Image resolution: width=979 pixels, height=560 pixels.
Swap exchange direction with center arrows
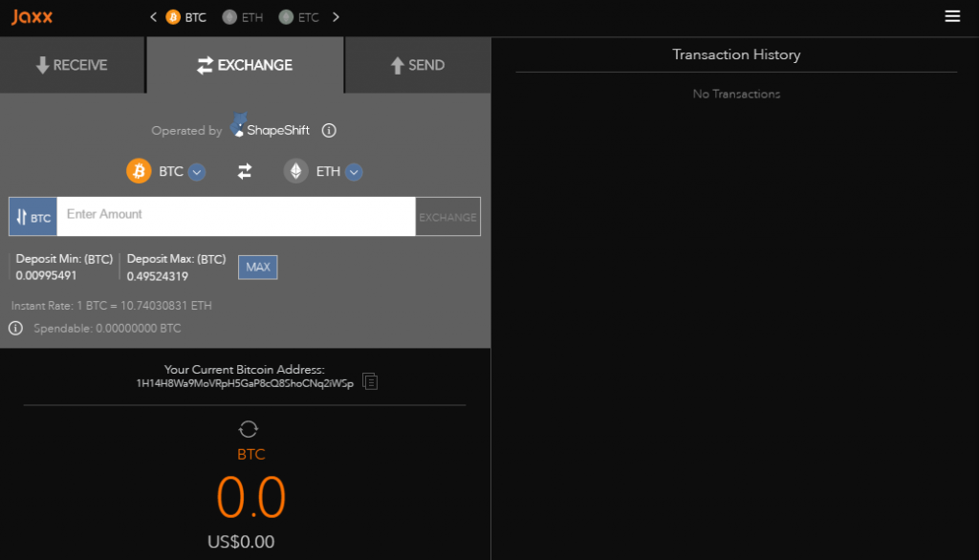[x=245, y=171]
